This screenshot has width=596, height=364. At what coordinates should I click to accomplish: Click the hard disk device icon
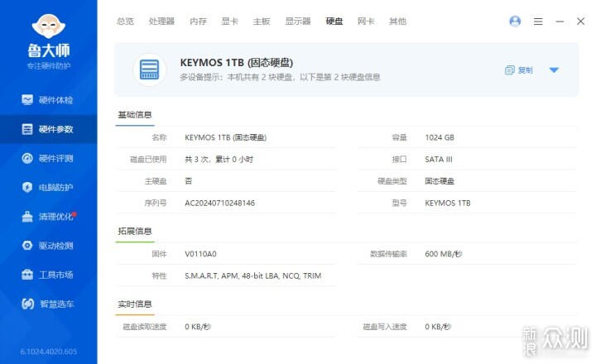tap(149, 70)
